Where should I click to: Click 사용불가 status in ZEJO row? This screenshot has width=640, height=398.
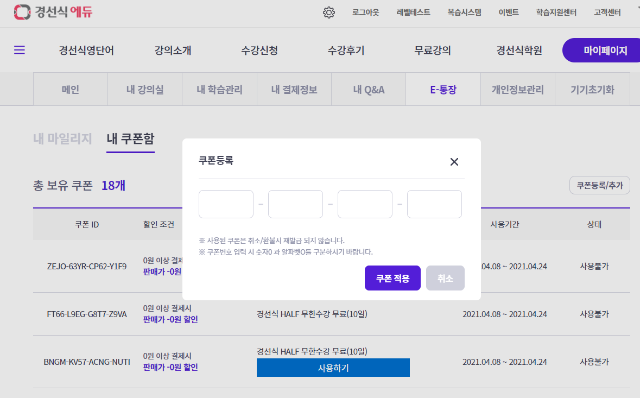[x=594, y=267]
